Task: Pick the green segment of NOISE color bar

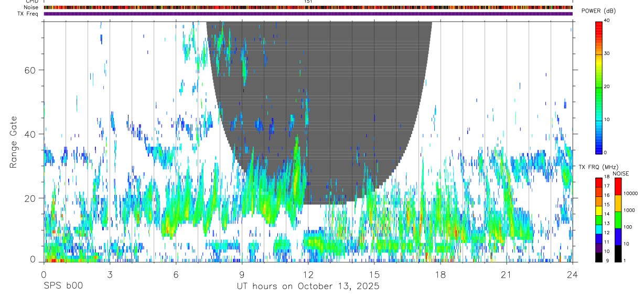Action: [618, 220]
